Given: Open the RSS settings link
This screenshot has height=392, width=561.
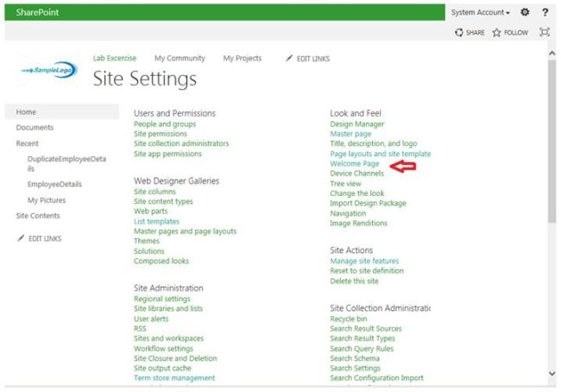Looking at the screenshot, I should point(140,328).
